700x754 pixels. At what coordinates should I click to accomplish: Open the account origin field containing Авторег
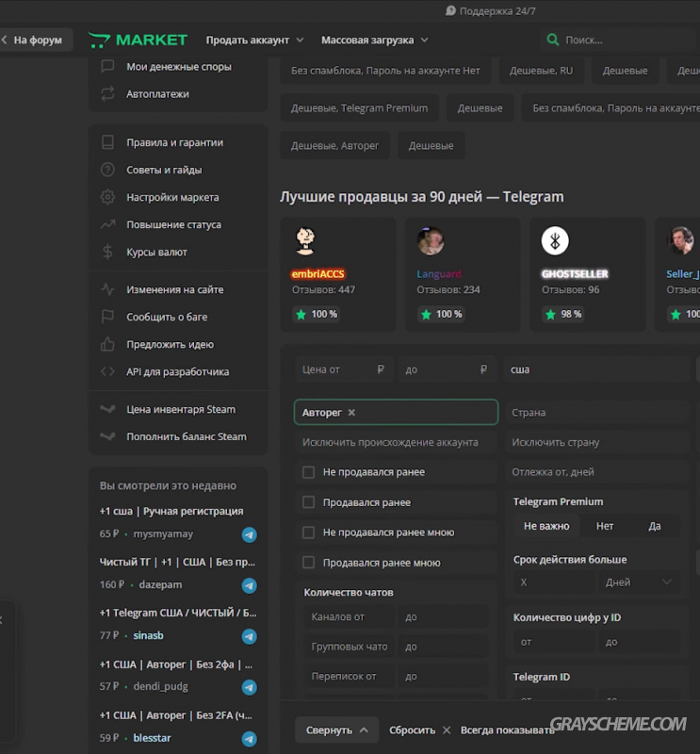[396, 413]
